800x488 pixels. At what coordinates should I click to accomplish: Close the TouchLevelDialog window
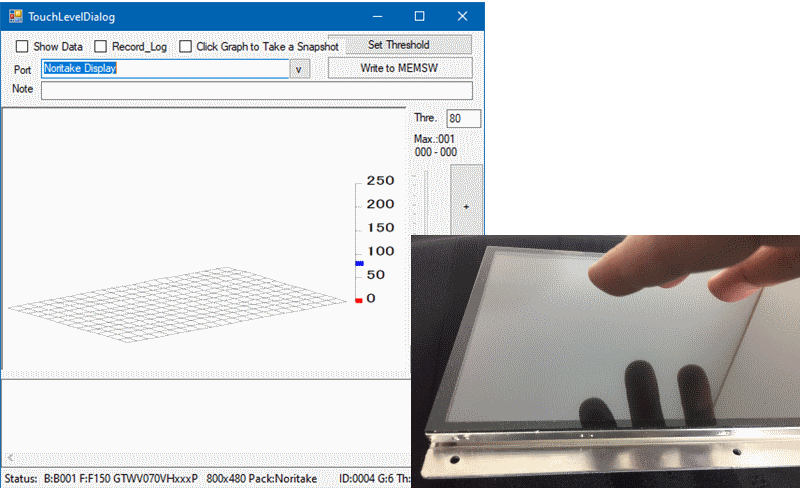coord(462,16)
